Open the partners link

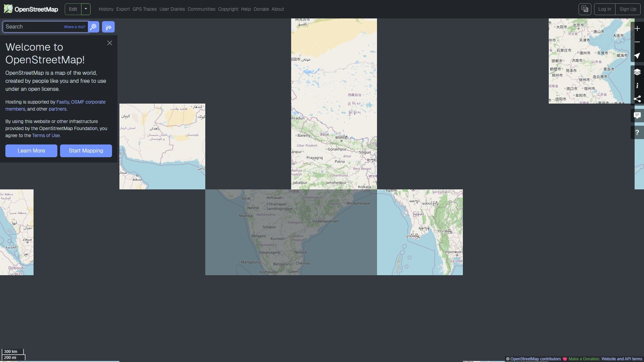[x=57, y=109]
